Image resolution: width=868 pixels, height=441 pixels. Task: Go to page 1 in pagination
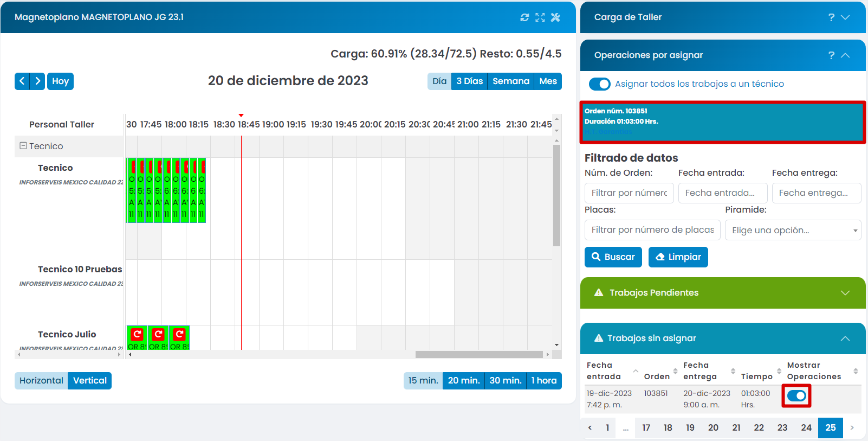(607, 427)
